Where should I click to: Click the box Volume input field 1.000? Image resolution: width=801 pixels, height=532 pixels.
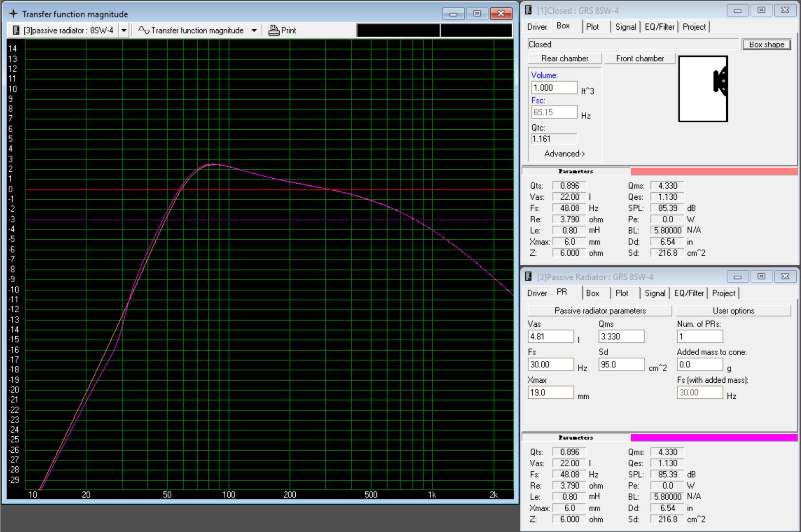(x=554, y=88)
